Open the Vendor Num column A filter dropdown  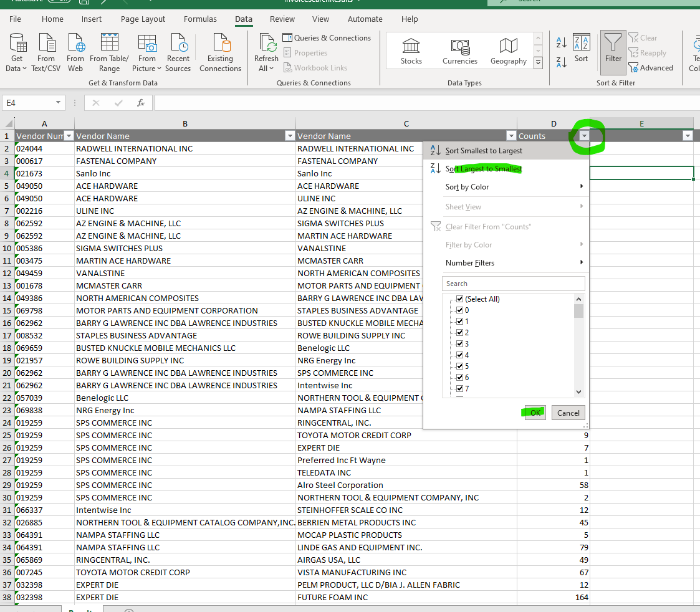tap(69, 136)
